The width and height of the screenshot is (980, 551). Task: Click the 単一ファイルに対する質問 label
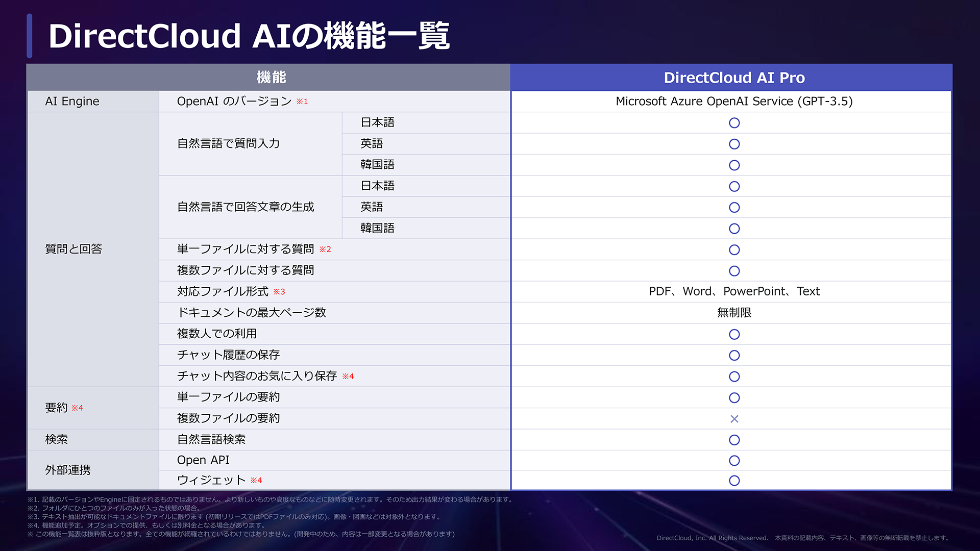[x=246, y=249]
